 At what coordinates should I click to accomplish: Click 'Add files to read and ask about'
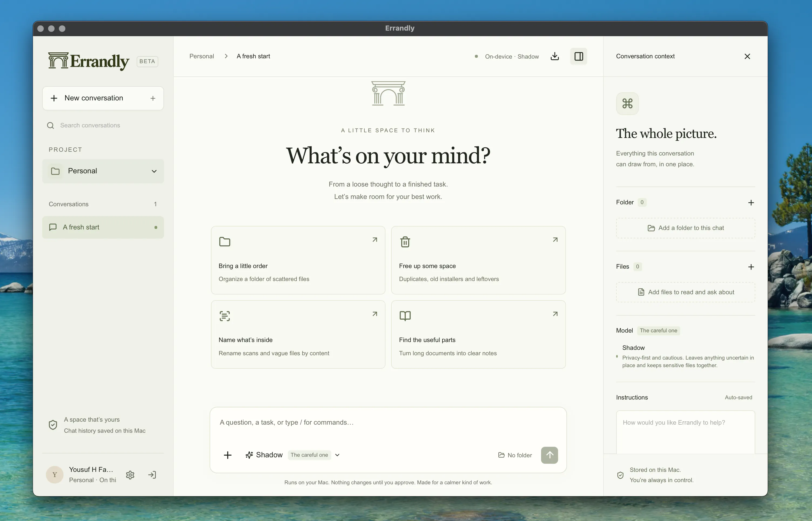coord(685,292)
